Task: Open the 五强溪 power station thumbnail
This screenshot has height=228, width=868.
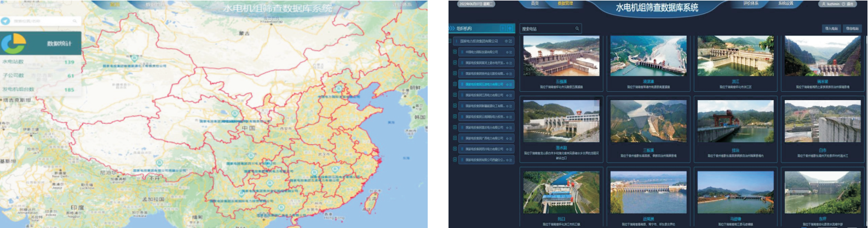Action: 561,56
